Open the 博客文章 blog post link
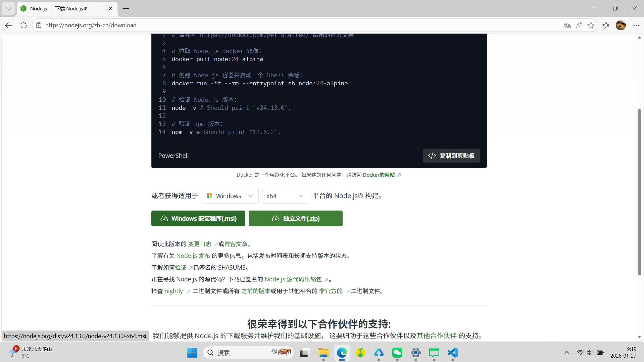Screen dimensions: 644x362 236,244
